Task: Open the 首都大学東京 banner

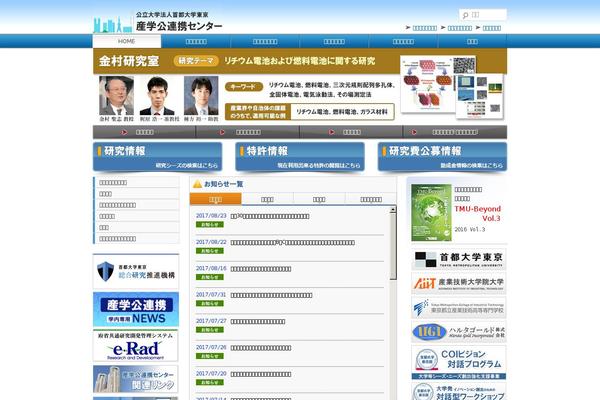Action: [459, 259]
